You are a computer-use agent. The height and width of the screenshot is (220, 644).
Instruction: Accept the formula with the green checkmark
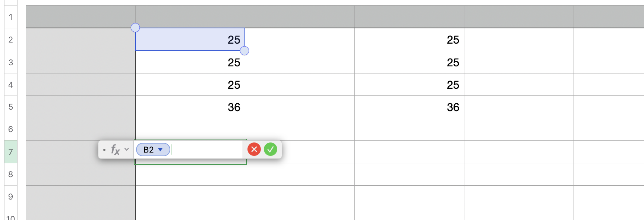coord(271,150)
